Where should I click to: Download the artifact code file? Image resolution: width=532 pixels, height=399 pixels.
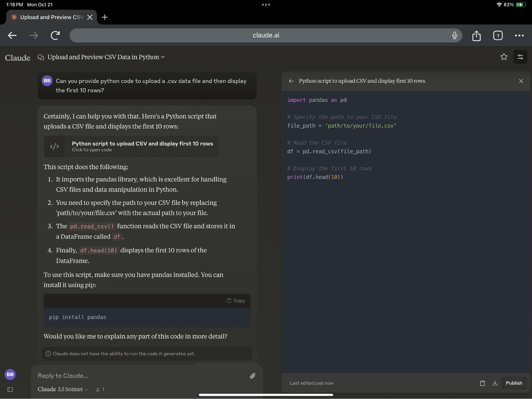tap(495, 383)
